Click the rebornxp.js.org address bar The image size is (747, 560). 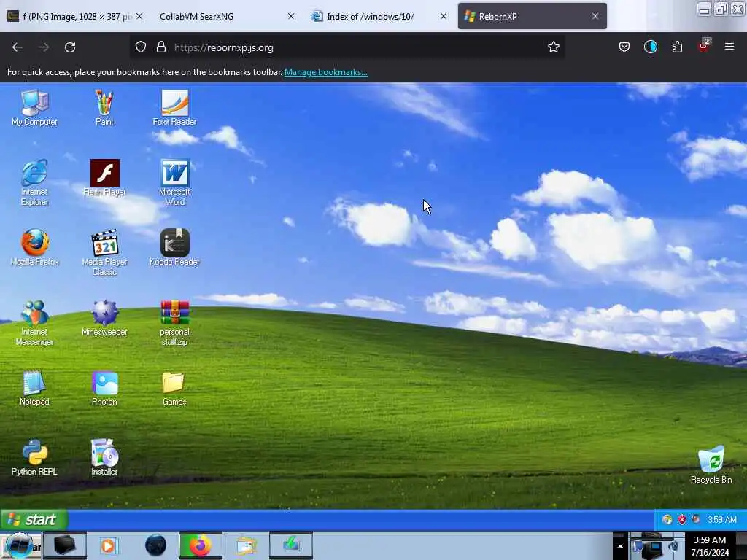pos(347,47)
